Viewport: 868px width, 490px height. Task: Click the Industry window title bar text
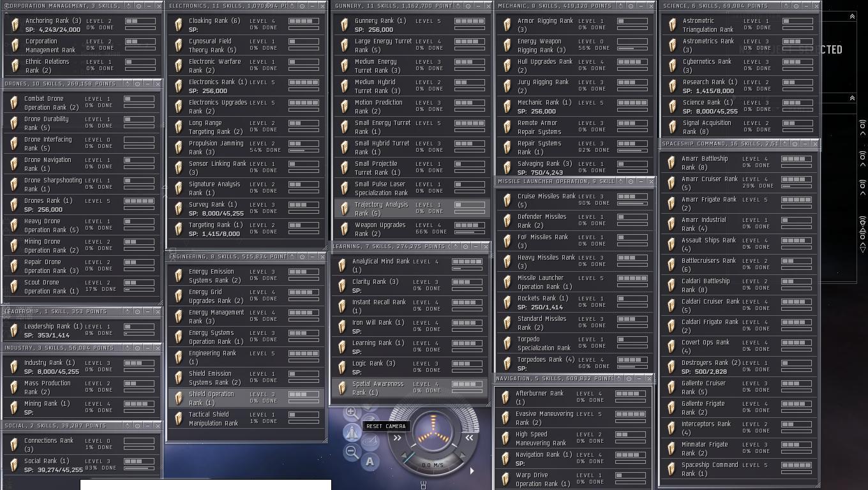[x=59, y=348]
